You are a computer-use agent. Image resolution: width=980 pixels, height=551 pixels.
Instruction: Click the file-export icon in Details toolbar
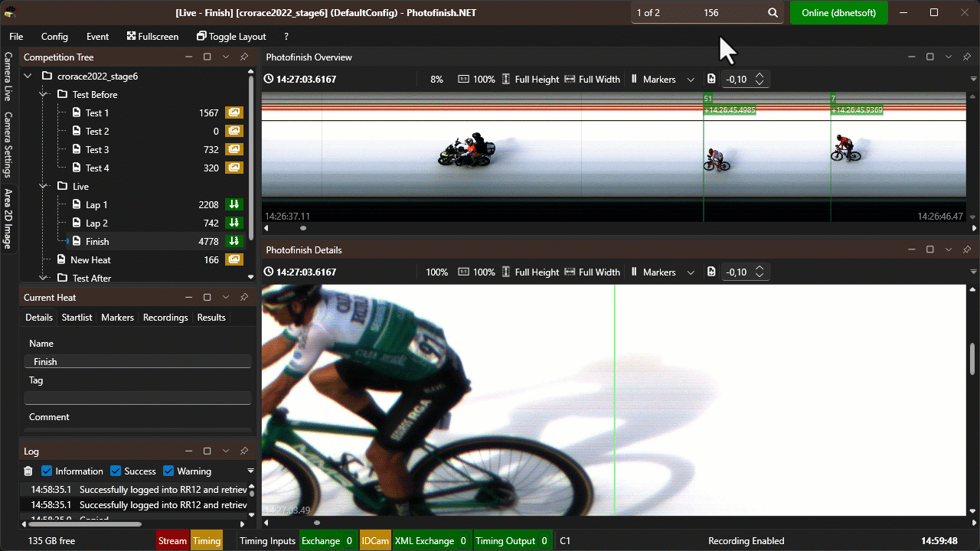click(x=711, y=272)
